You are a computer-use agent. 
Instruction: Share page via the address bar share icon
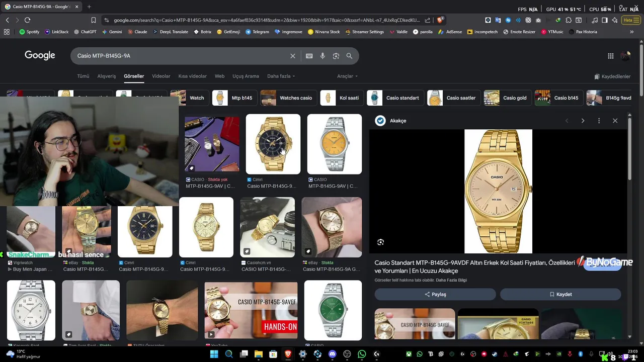(x=428, y=20)
